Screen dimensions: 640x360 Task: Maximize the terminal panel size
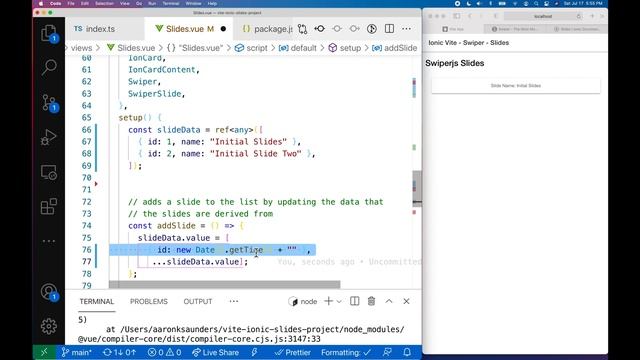389,301
